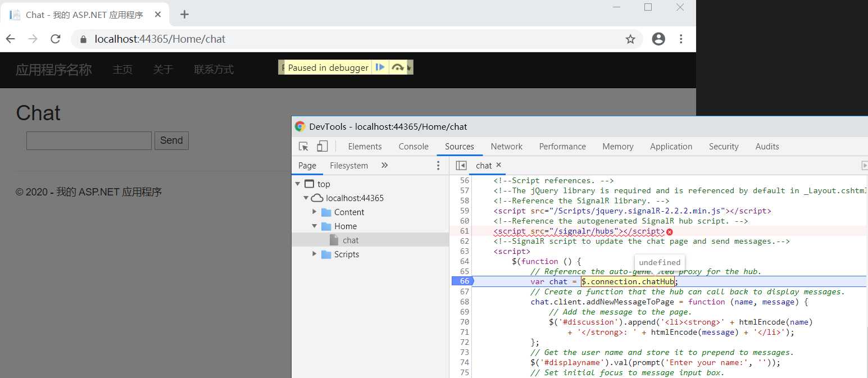Click the 应用程序名称 brand link
This screenshot has width=868, height=378.
54,70
